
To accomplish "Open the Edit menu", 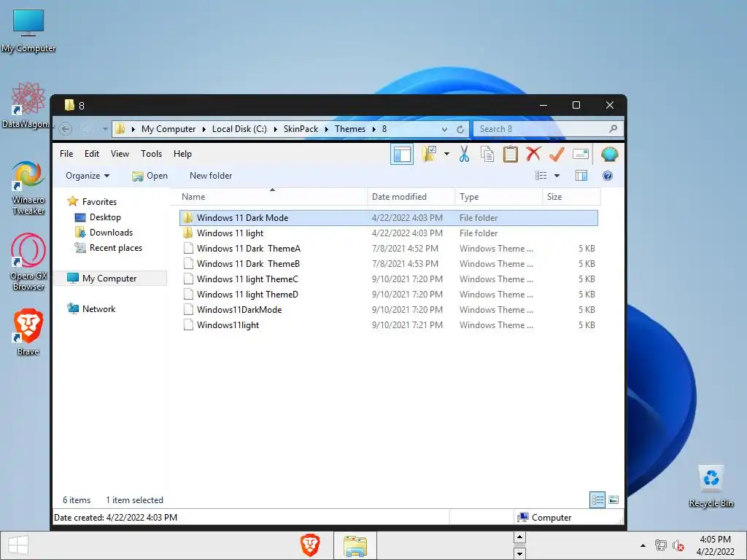I will [91, 154].
